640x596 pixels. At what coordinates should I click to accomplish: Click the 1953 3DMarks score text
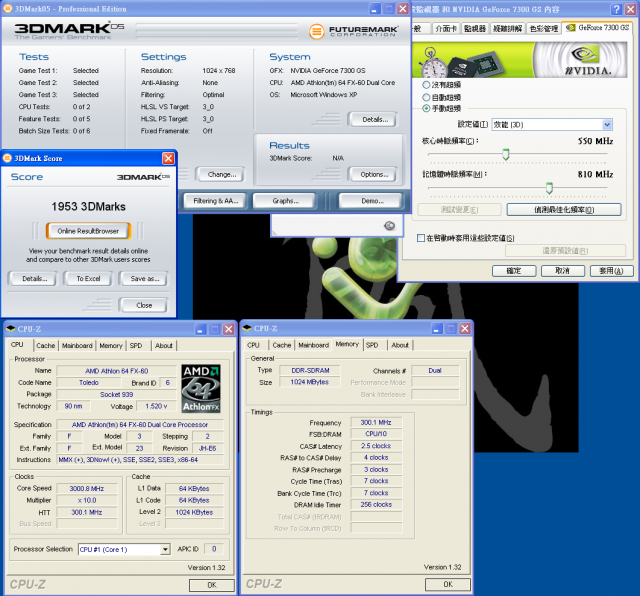[89, 207]
